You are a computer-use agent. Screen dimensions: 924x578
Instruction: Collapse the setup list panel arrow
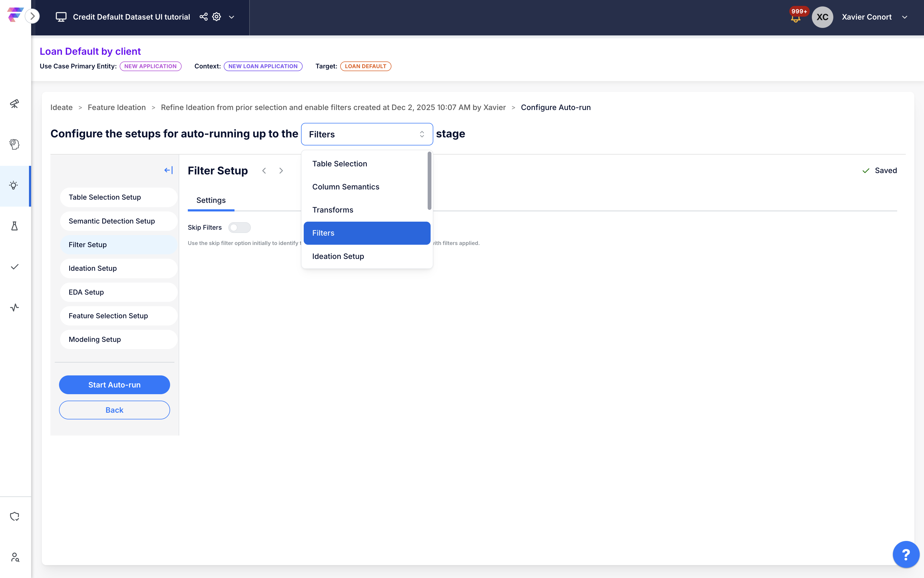[168, 170]
